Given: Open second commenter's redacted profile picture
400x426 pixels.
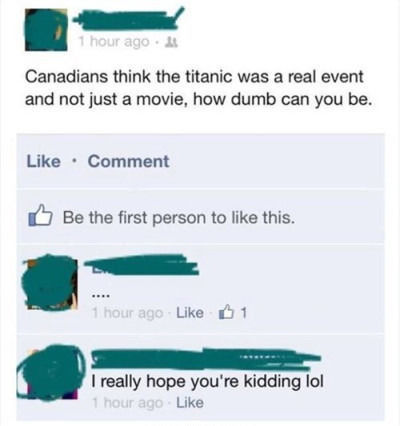Looking at the screenshot, I should (50, 372).
